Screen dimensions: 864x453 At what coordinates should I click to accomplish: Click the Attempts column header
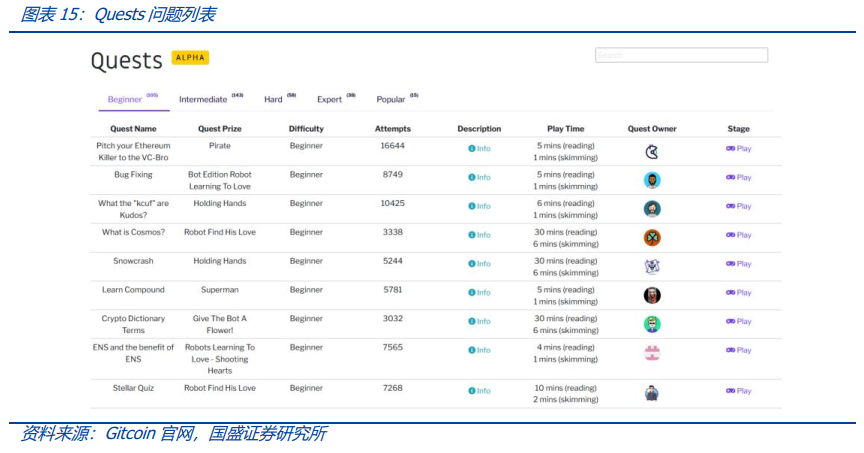[x=393, y=128]
